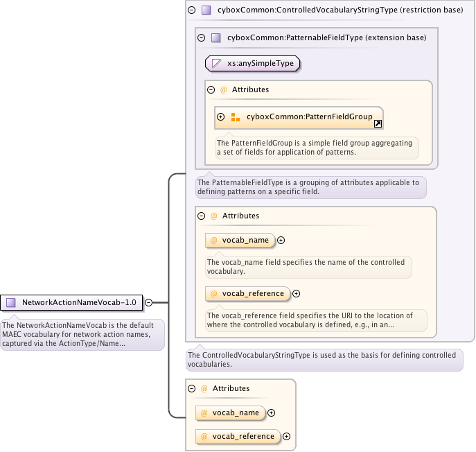476x452 pixels.
Task: Click the @ icon of the upper vocab_reference
Action: pyautogui.click(x=214, y=293)
